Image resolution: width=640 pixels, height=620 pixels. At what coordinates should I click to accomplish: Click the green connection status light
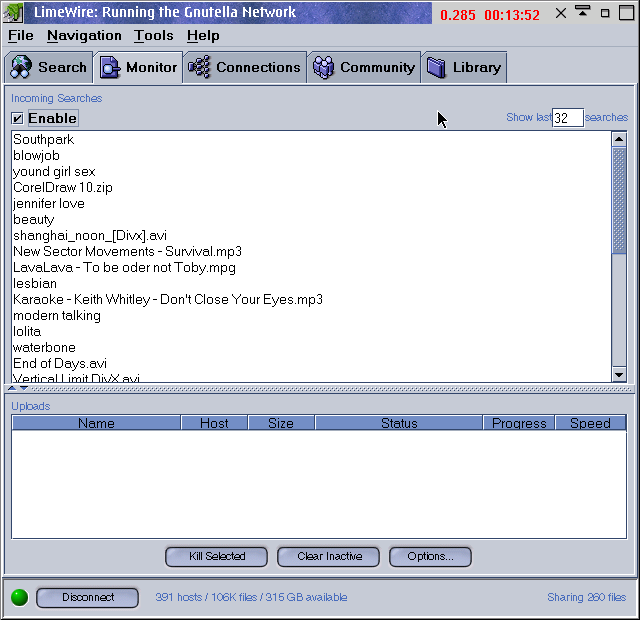coord(19,598)
